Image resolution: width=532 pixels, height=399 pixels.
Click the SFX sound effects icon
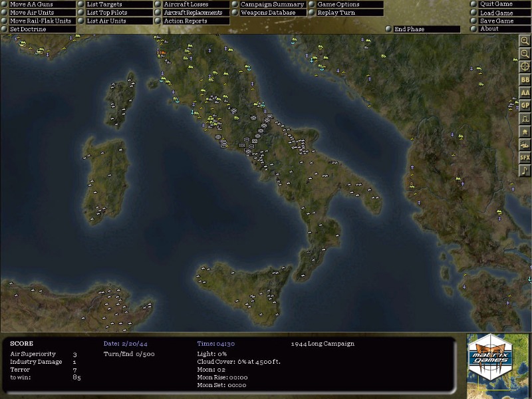525,158
